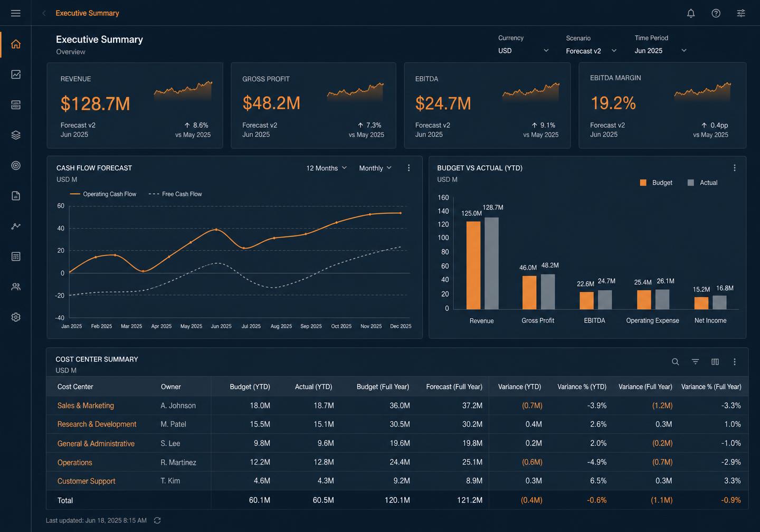This screenshot has height=532, width=760.
Task: Sort by Forecast (Full Year) column header
Action: click(454, 387)
